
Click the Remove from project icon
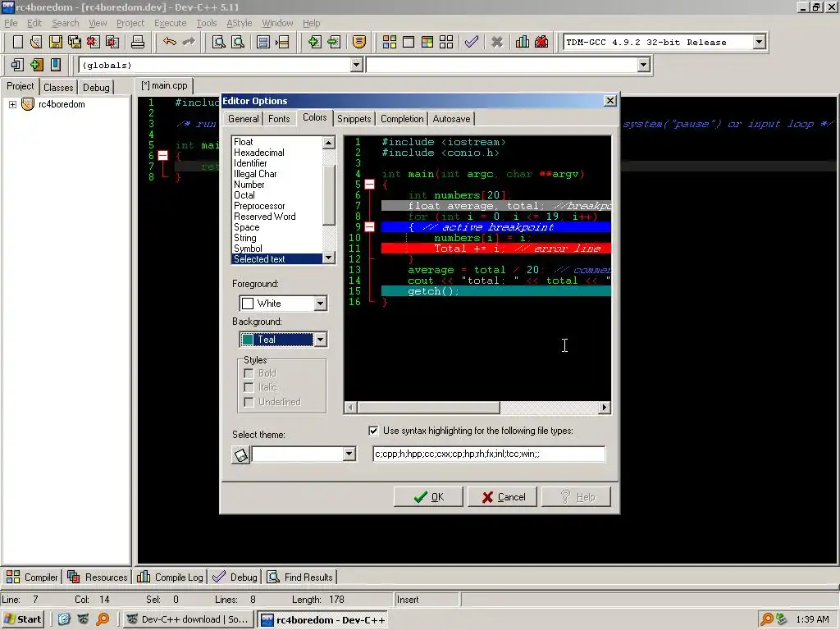point(334,42)
